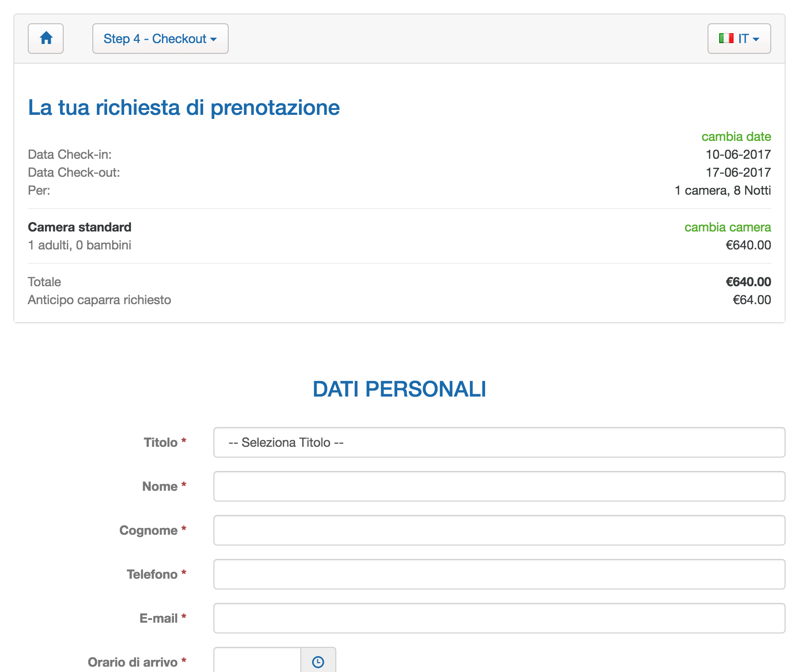Click into the E-mail input box

pyautogui.click(x=499, y=618)
